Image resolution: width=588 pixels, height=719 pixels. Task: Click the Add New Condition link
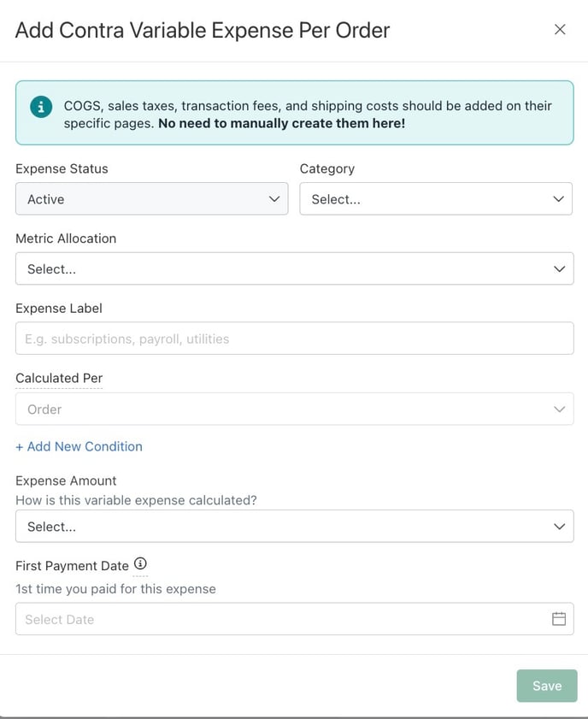[79, 446]
